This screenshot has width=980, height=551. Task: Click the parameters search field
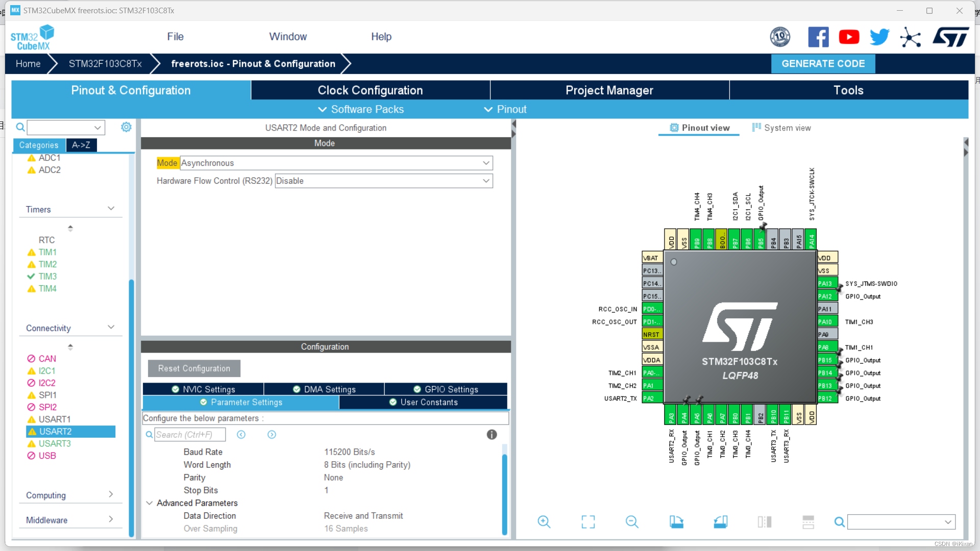190,434
